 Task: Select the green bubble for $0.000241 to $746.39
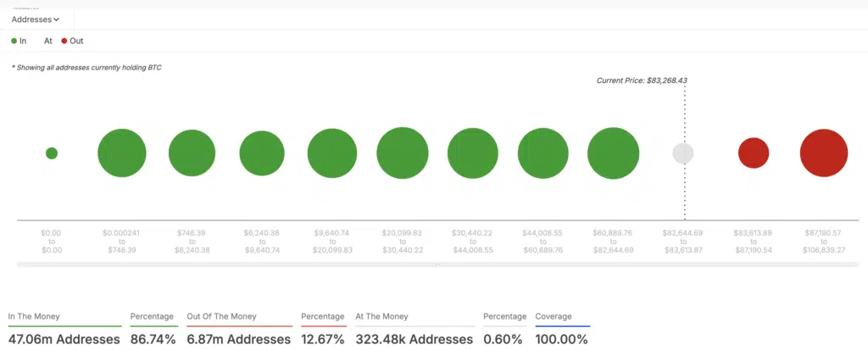122,153
